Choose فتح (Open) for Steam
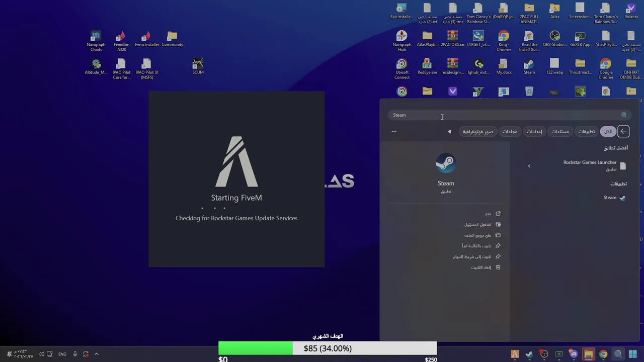Image resolution: width=644 pixels, height=362 pixels. pyautogui.click(x=493, y=214)
